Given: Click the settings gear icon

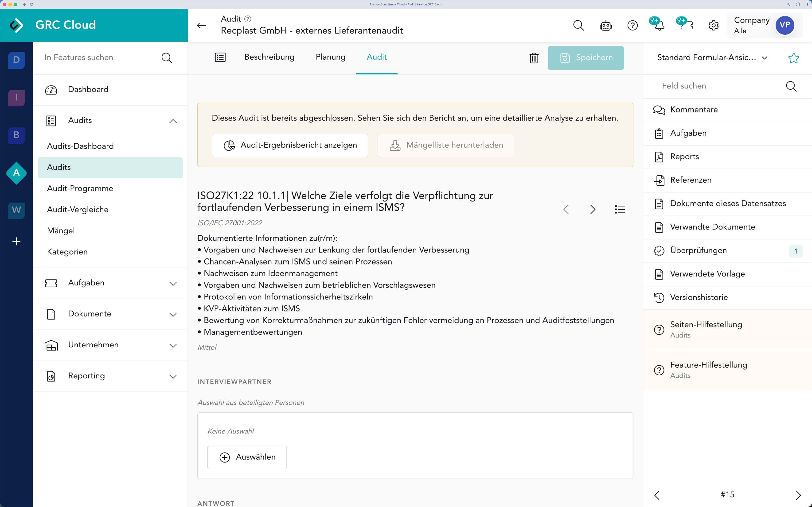Looking at the screenshot, I should click(x=713, y=26).
